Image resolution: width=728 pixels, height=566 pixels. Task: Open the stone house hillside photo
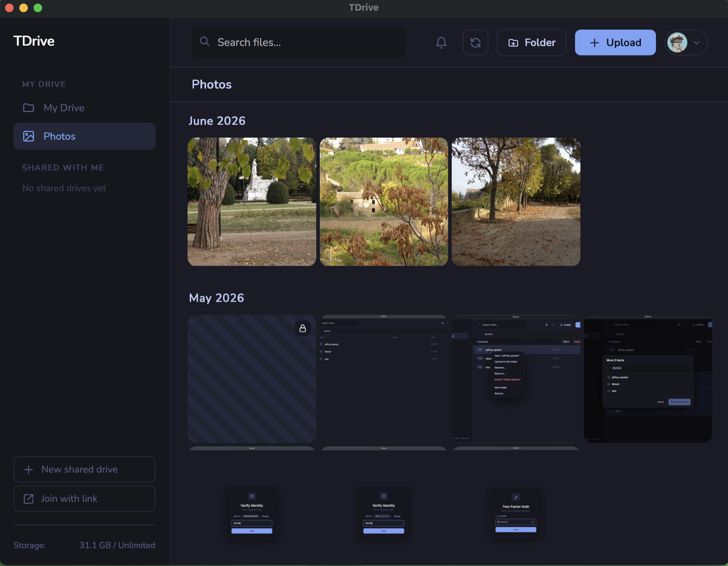384,202
